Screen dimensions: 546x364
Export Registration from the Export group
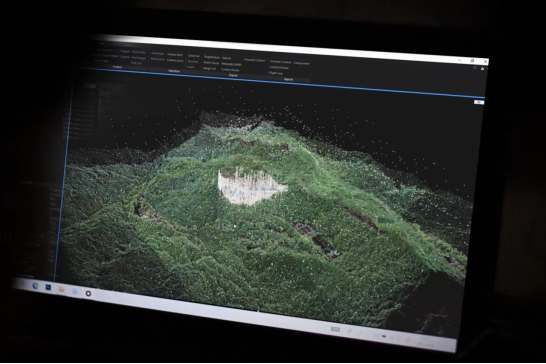click(212, 57)
